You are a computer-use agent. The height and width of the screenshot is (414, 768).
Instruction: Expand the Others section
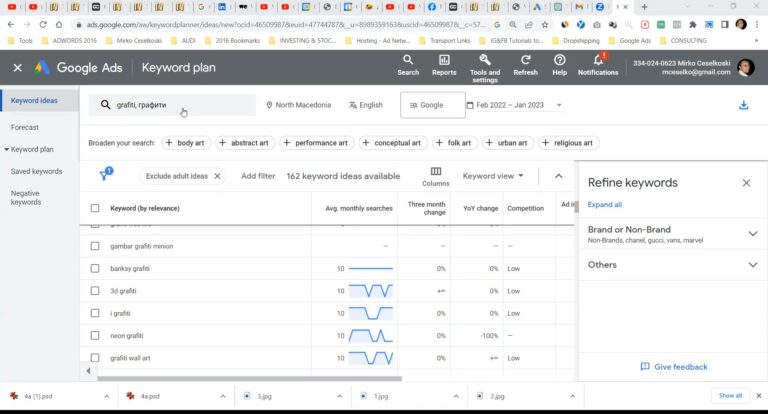point(753,265)
